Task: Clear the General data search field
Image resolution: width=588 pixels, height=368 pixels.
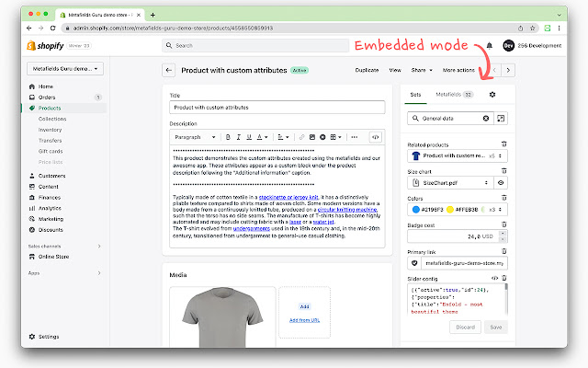Action: click(486, 119)
